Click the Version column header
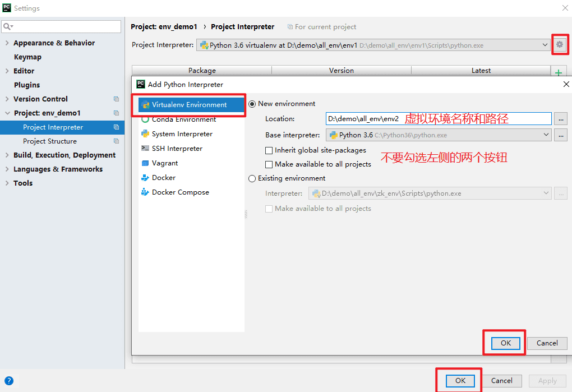Image resolution: width=572 pixels, height=392 pixels. [x=342, y=70]
